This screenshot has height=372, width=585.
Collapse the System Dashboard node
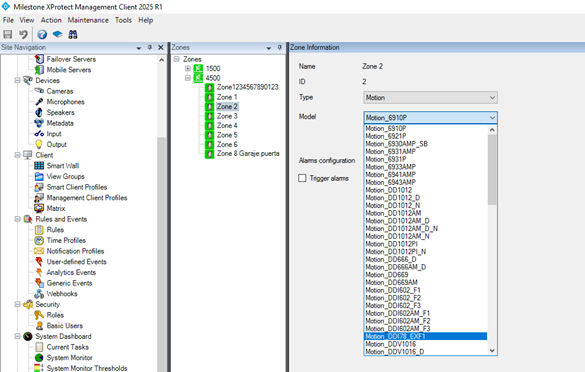pyautogui.click(x=17, y=336)
